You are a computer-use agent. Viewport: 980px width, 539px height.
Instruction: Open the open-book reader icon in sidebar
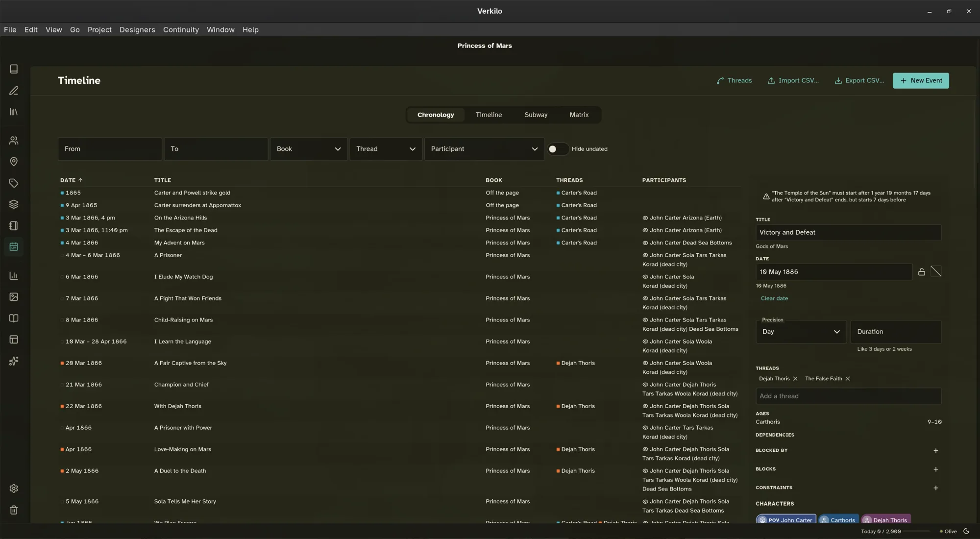click(x=14, y=318)
